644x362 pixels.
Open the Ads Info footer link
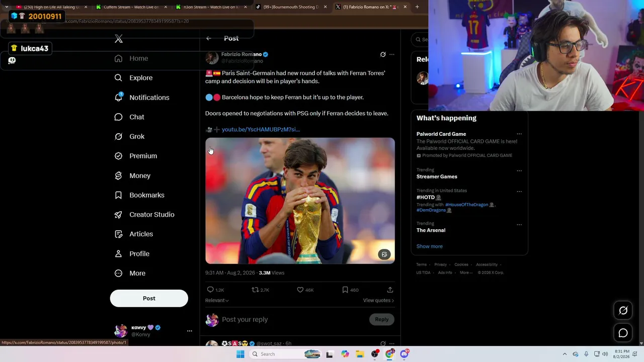point(445,273)
